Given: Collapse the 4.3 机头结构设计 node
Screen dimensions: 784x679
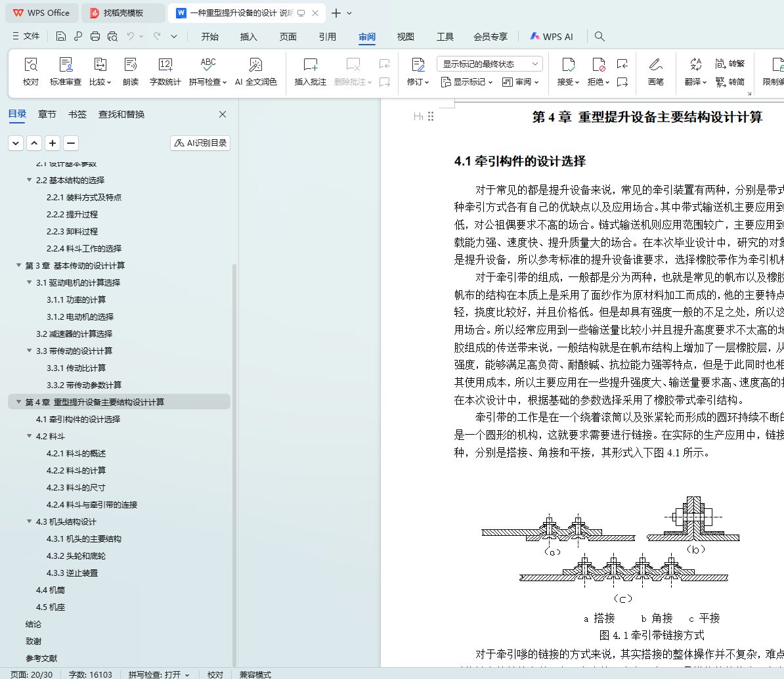Looking at the screenshot, I should pos(29,521).
